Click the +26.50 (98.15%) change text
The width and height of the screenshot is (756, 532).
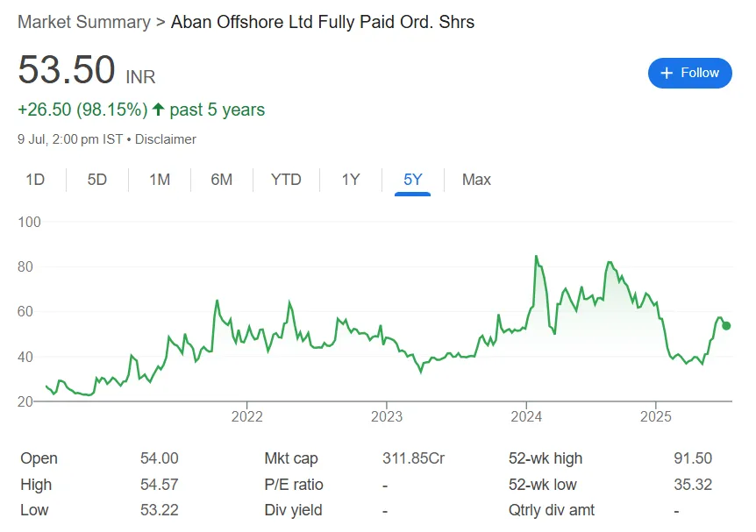pyautogui.click(x=82, y=110)
